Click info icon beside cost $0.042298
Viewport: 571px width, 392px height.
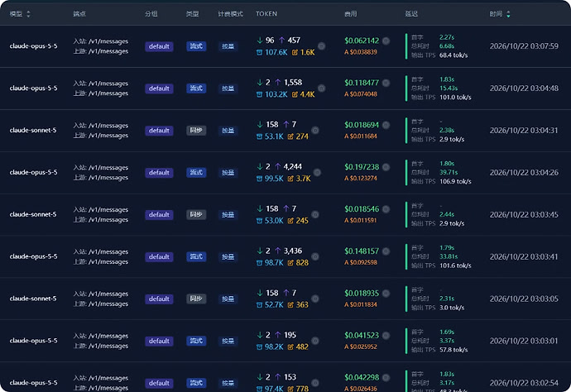[x=386, y=378]
